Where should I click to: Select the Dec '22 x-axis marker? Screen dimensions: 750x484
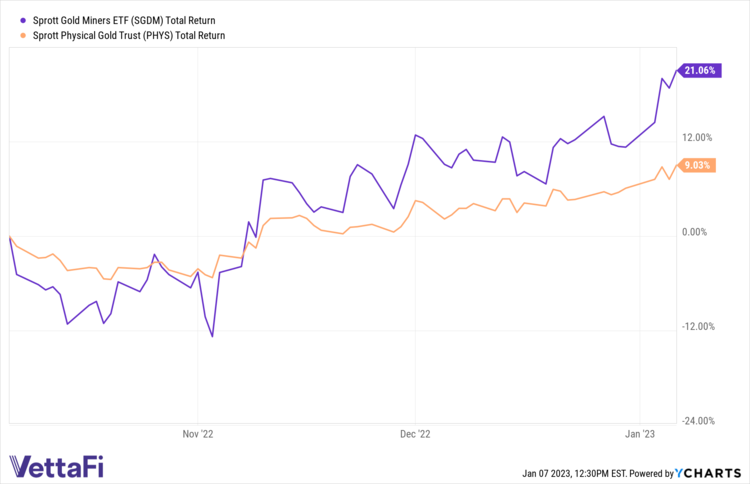tap(414, 434)
